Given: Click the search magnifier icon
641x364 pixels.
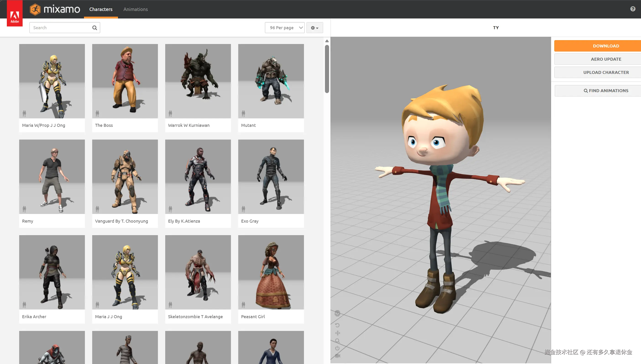Looking at the screenshot, I should [94, 28].
